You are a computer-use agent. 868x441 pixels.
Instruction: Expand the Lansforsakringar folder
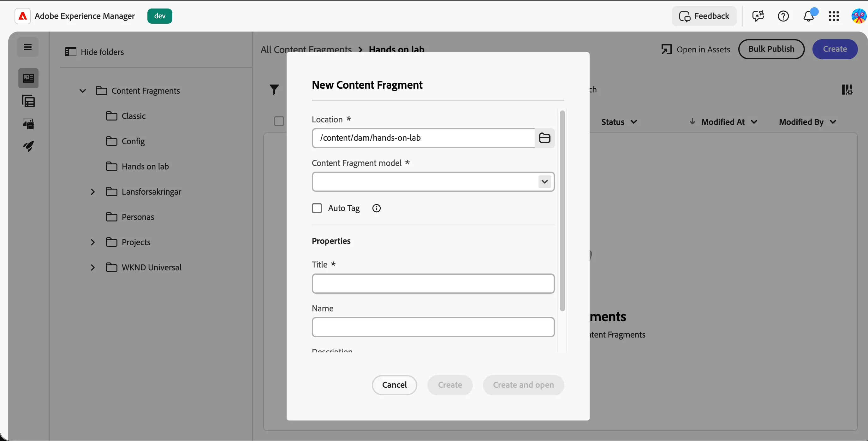93,192
